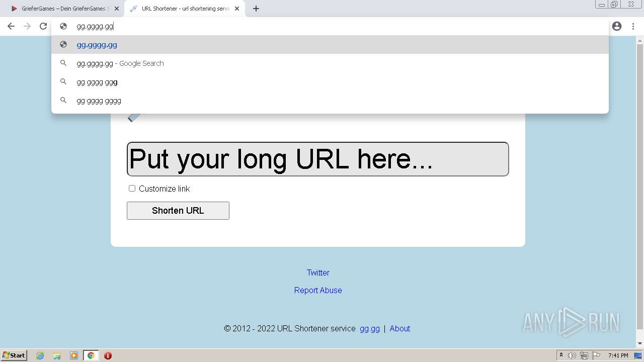Click the browser back arrow
Screen dimensions: 644x362
tap(11, 26)
